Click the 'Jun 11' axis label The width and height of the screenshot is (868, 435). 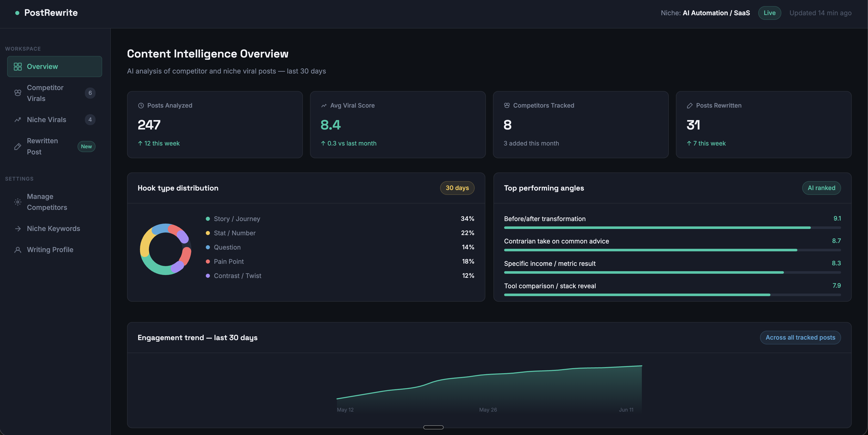point(626,410)
